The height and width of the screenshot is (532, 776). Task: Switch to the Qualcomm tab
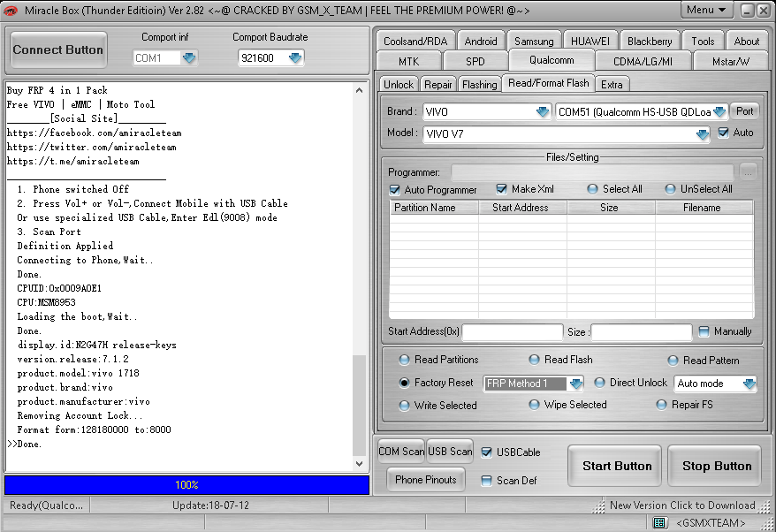(x=552, y=60)
